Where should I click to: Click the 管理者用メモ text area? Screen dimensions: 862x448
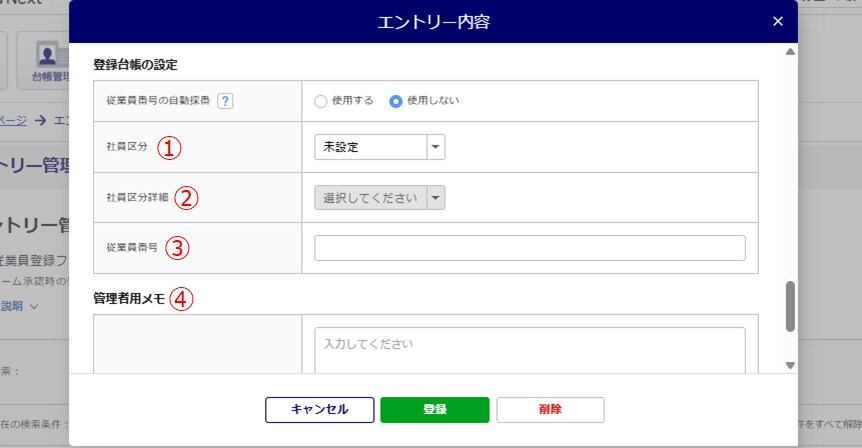tap(529, 350)
